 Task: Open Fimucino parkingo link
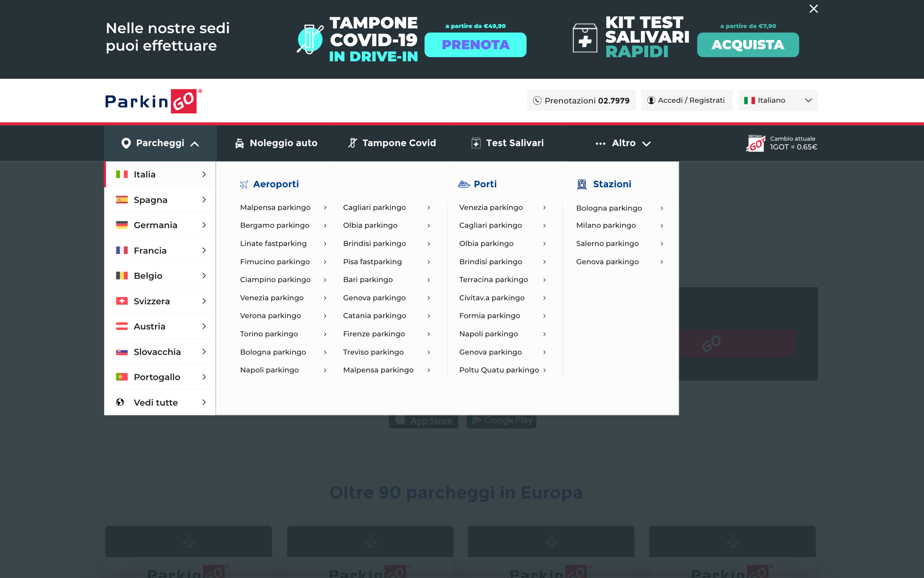coord(283,262)
